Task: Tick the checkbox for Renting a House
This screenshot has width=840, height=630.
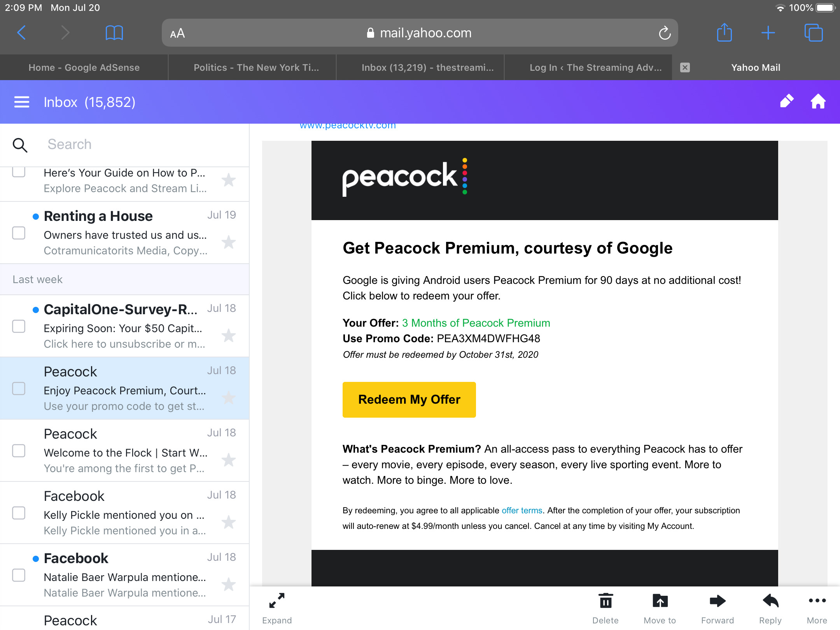Action: tap(19, 233)
